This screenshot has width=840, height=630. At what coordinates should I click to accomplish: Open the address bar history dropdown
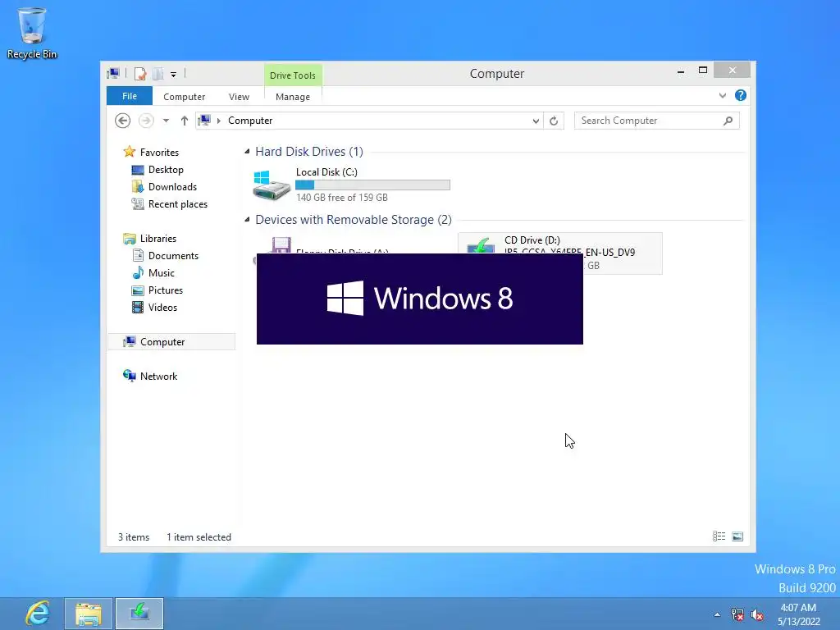(536, 121)
